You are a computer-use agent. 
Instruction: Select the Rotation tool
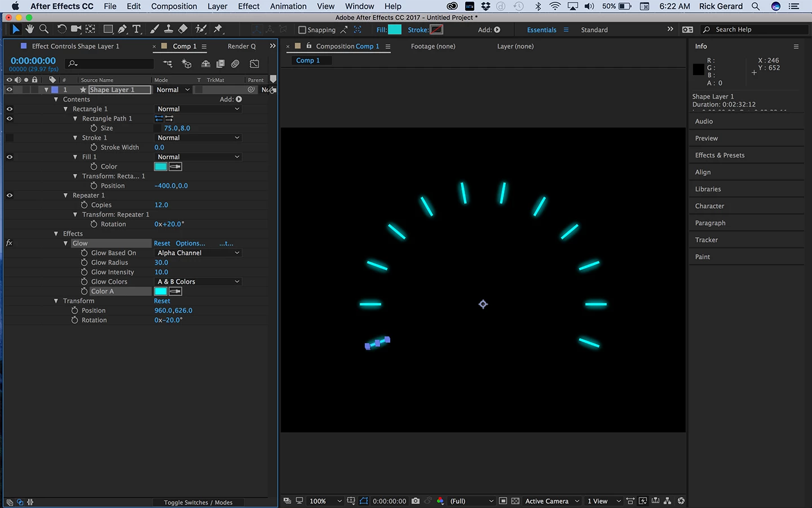pyautogui.click(x=62, y=29)
